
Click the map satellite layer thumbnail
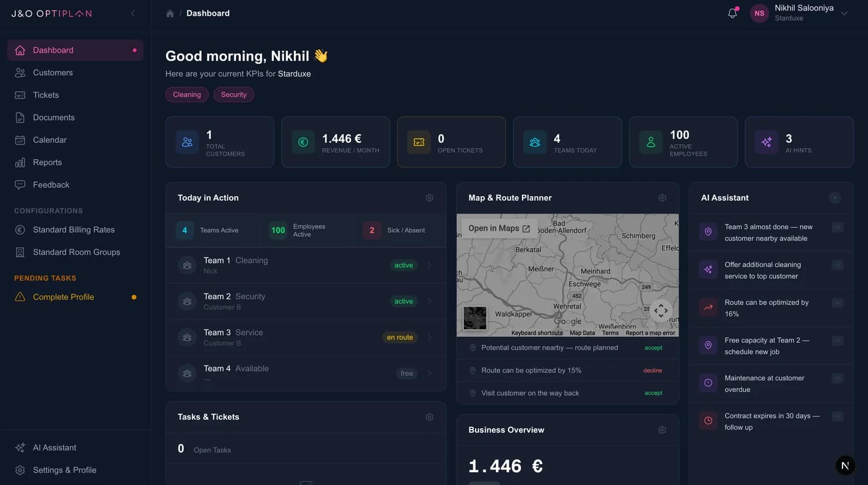(x=475, y=318)
